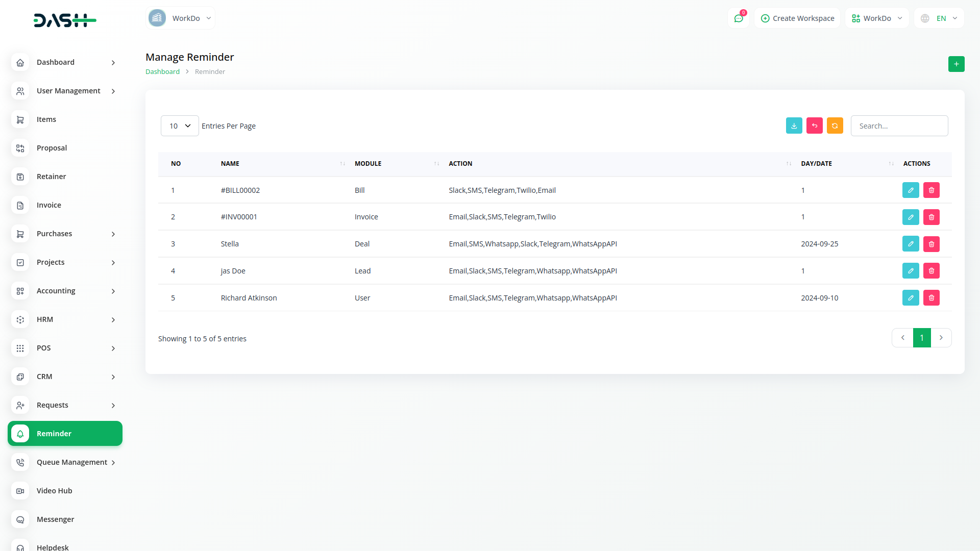Open Video Hub from sidebar
This screenshot has height=551, width=980.
pos(54,491)
